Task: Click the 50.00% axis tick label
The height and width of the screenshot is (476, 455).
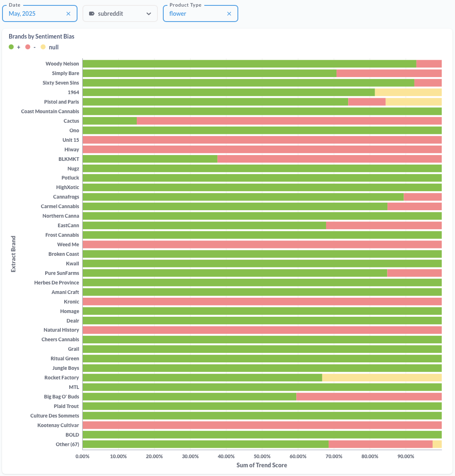Action: (x=262, y=456)
